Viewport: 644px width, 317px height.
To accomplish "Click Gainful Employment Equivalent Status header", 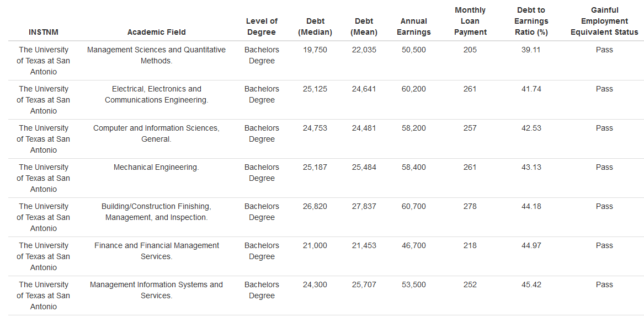I will click(604, 21).
